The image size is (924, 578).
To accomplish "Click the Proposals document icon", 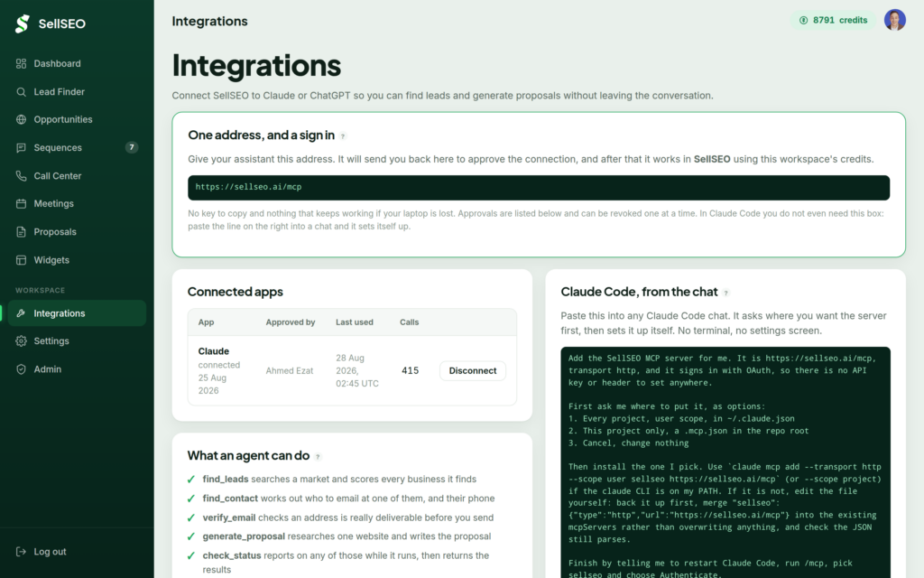I will point(22,232).
